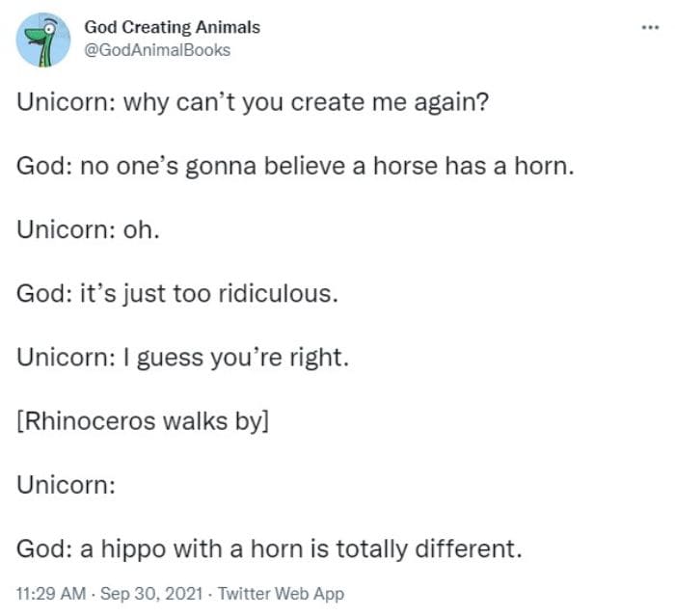
Task: Click the @GodAnimalBooks handle
Action: (157, 49)
